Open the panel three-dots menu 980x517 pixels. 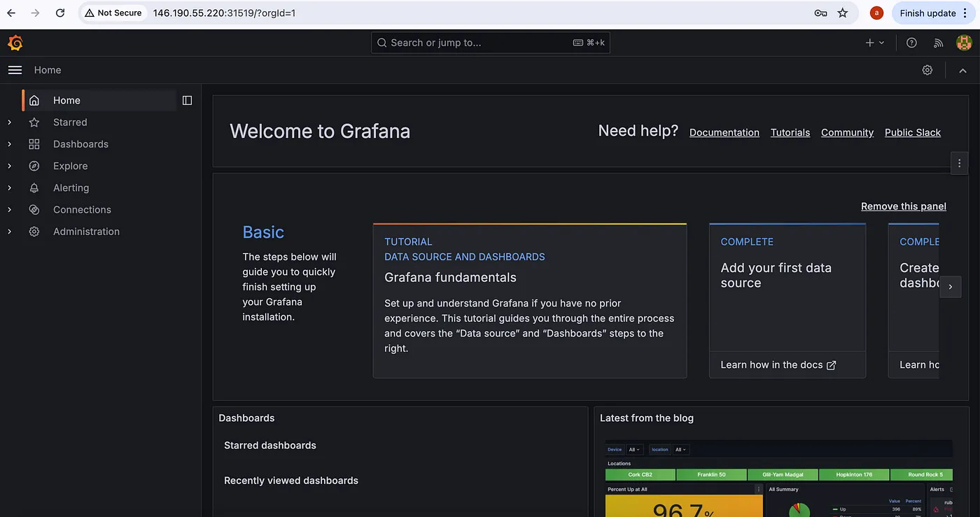959,163
